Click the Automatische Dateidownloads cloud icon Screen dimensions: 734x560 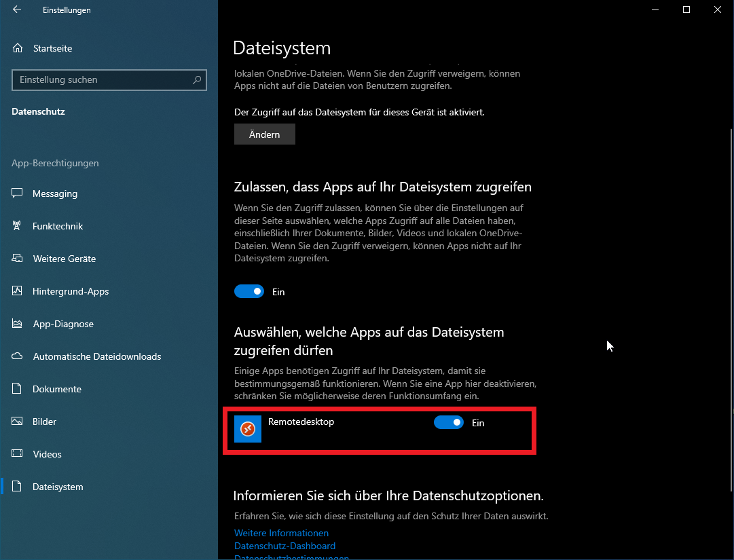18,356
